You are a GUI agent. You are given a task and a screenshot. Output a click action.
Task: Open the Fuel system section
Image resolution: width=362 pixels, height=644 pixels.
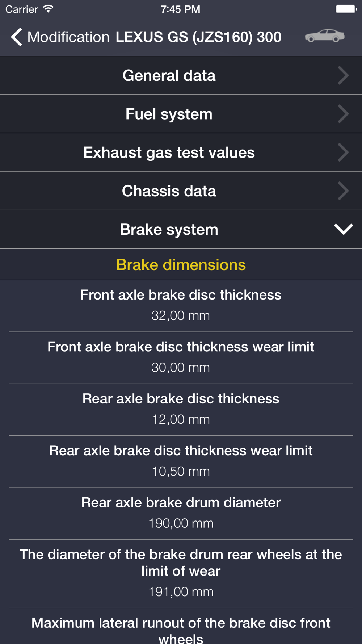[x=169, y=114]
